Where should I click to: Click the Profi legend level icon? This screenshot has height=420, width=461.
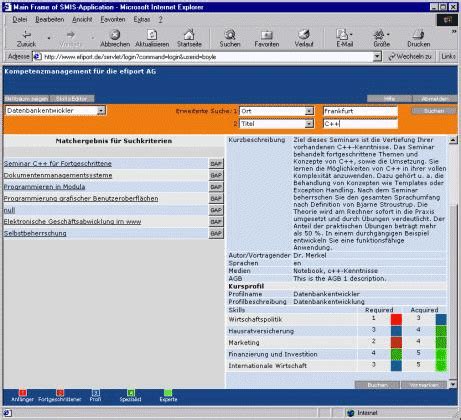coord(95,392)
